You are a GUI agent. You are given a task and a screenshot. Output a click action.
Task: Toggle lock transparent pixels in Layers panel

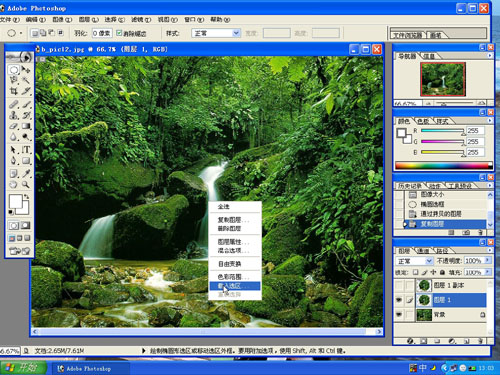[x=415, y=272]
